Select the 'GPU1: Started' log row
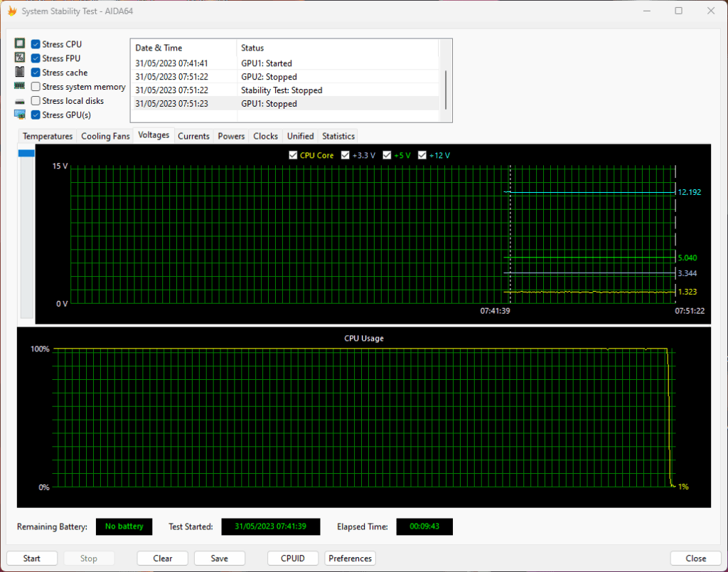Image resolution: width=728 pixels, height=572 pixels. (285, 63)
